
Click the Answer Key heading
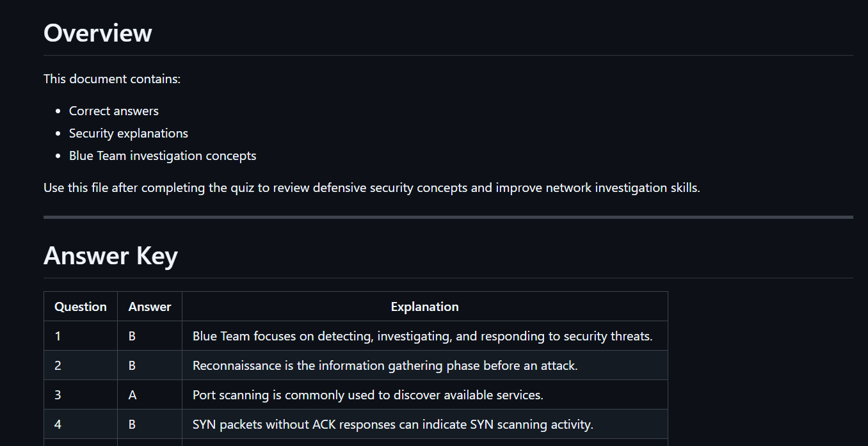click(111, 255)
